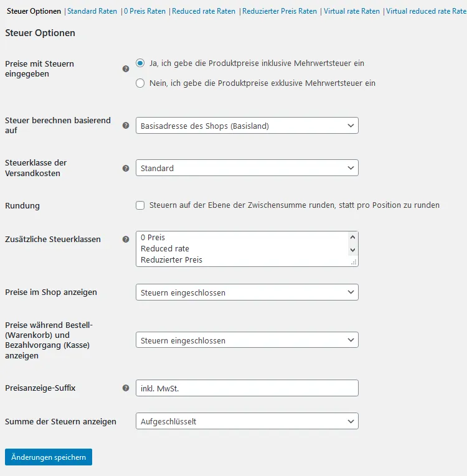
Task: Switch to the Standard Raten tab
Action: [x=92, y=11]
